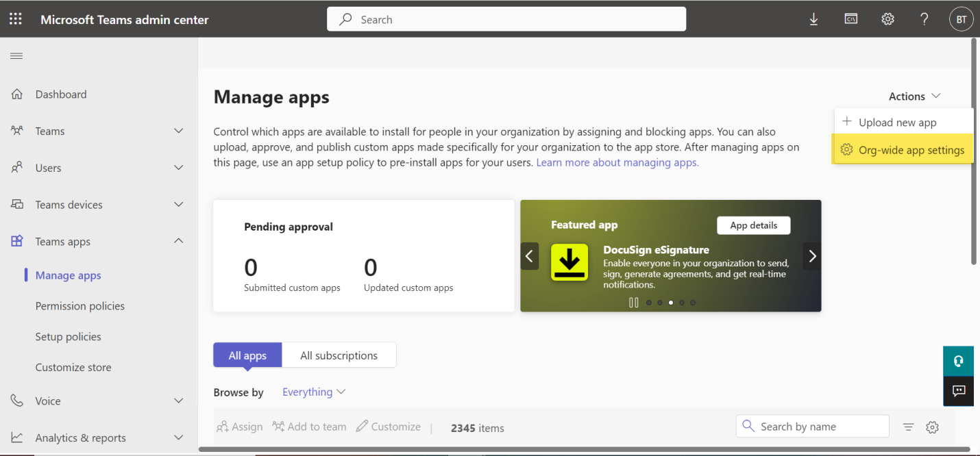Click the Assign toolbar button
This screenshot has height=456, width=980.
tap(240, 427)
